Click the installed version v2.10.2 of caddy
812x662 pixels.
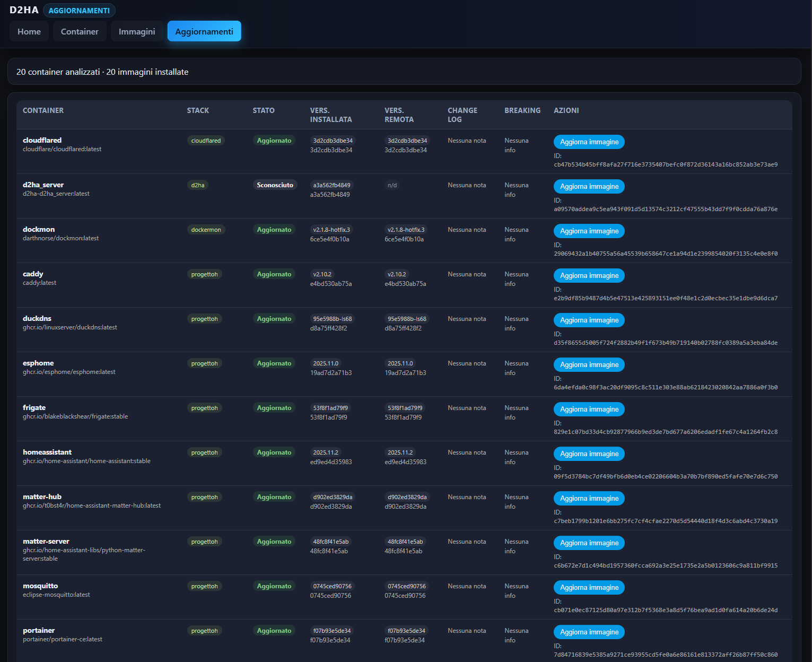click(322, 274)
